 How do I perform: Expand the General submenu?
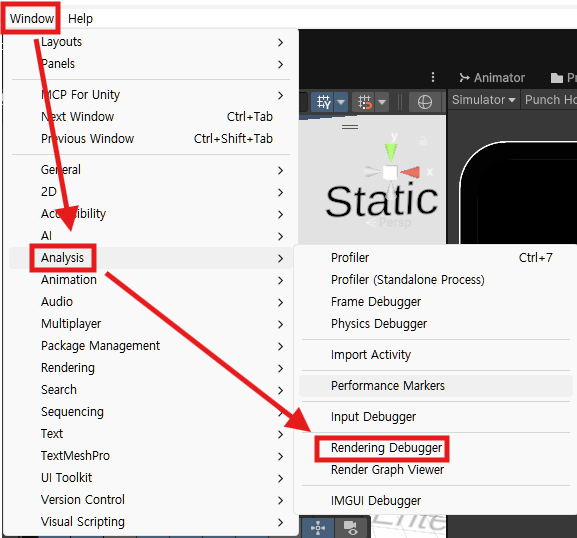[151, 170]
